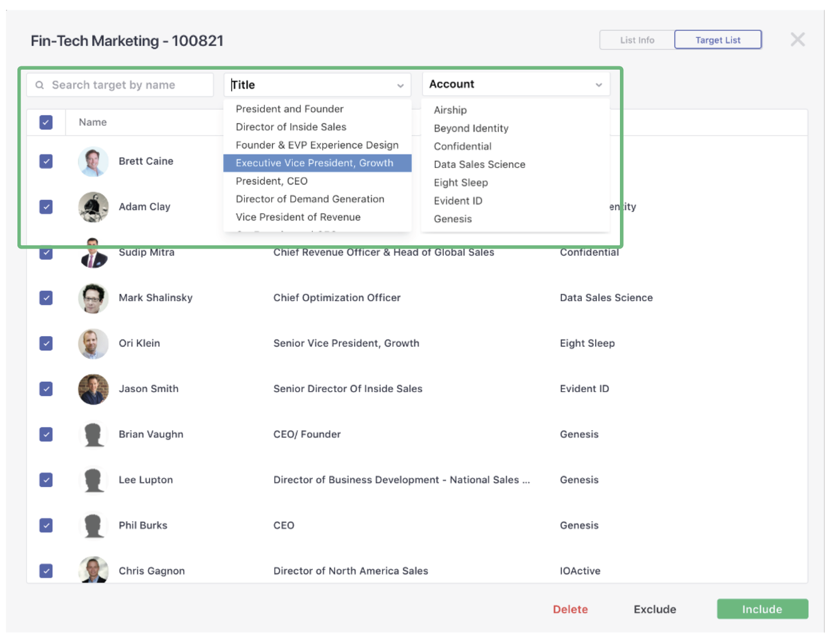This screenshot has width=836, height=644.
Task: Switch to the List Info tab
Action: (637, 40)
